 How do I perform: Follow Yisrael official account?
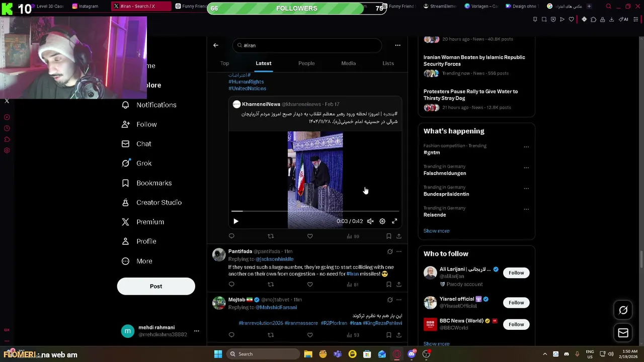(x=516, y=303)
